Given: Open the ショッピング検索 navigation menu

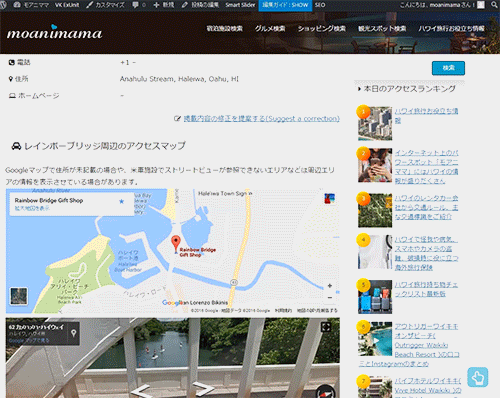Looking at the screenshot, I should [x=322, y=29].
